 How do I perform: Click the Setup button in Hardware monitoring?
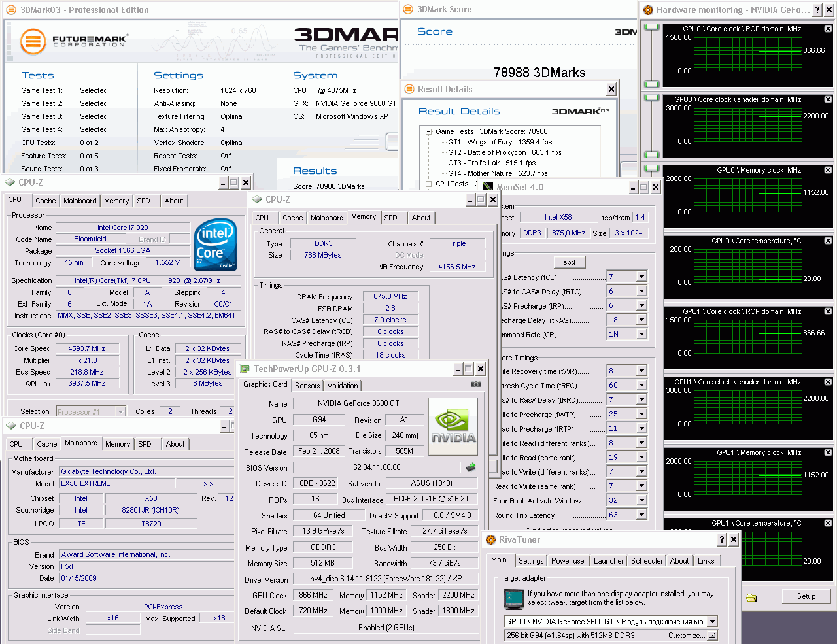coord(806,596)
